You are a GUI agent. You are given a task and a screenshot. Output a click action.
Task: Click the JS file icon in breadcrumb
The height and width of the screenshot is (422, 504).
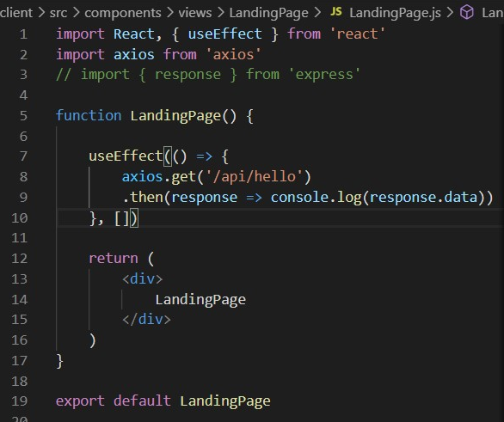pos(336,12)
